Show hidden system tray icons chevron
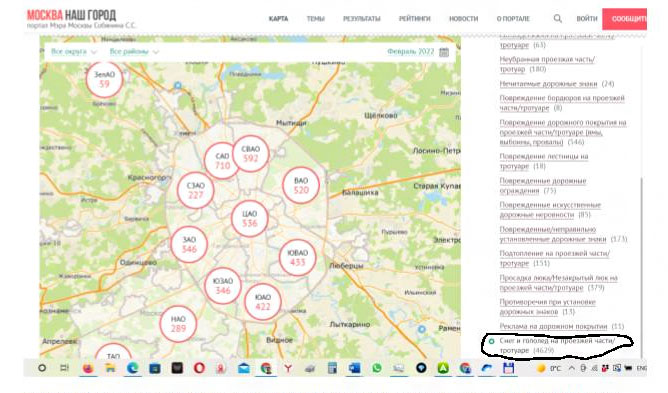 (x=571, y=368)
